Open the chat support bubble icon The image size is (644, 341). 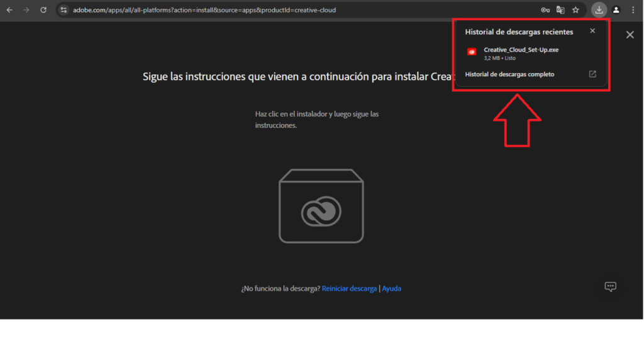(x=610, y=287)
